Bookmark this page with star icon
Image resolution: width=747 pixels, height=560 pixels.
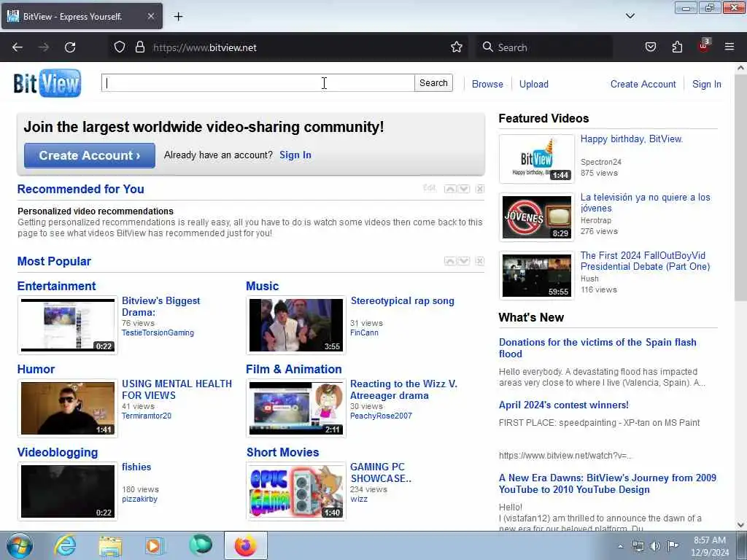point(457,47)
